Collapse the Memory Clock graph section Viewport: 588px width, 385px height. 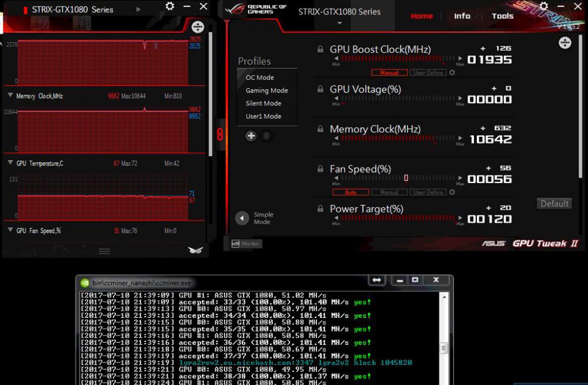pyautogui.click(x=10, y=95)
